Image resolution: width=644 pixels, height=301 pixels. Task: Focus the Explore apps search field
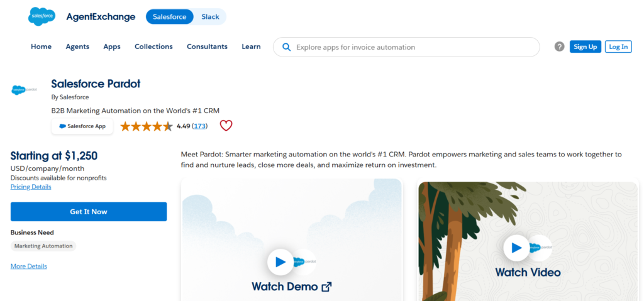point(406,47)
